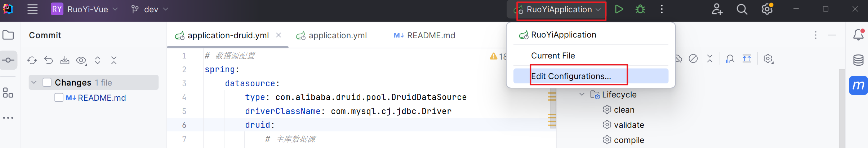Switch to application.yml tab
Viewport: 868px width, 148px height.
pyautogui.click(x=331, y=35)
